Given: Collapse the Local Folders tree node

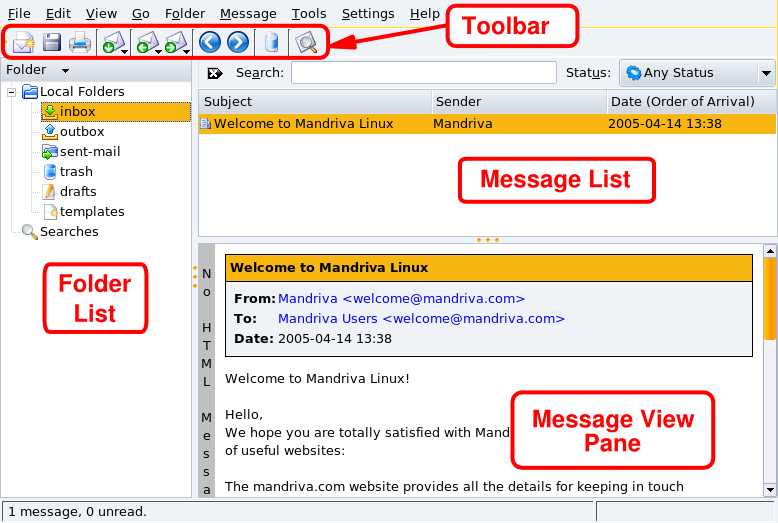Looking at the screenshot, I should coord(11,92).
